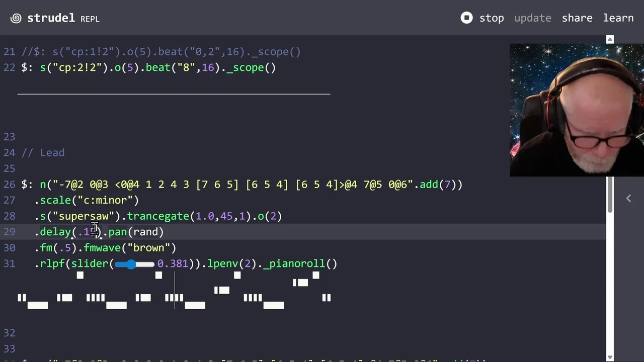Click "cp:2!2" string on line 22
The height and width of the screenshot is (362, 644).
click(77, 67)
